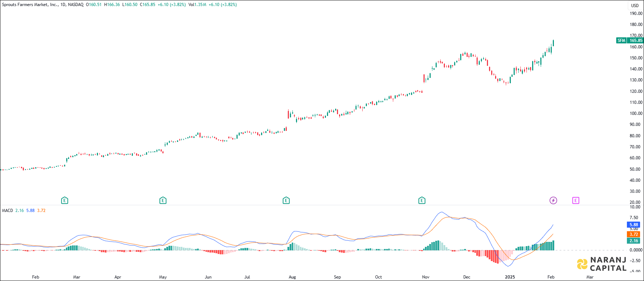This screenshot has height=281, width=644.
Task: Open the late-October earnings E marker
Action: [422, 201]
